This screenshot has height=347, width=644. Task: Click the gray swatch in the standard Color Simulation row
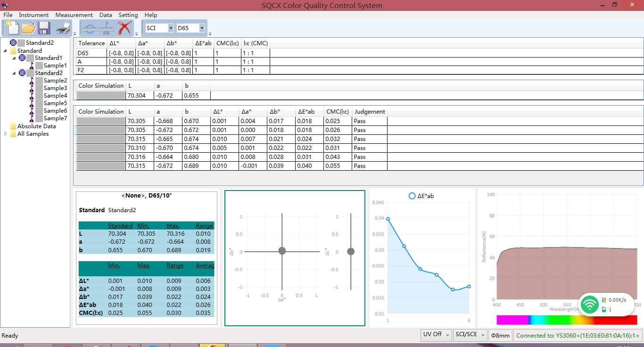tap(101, 95)
